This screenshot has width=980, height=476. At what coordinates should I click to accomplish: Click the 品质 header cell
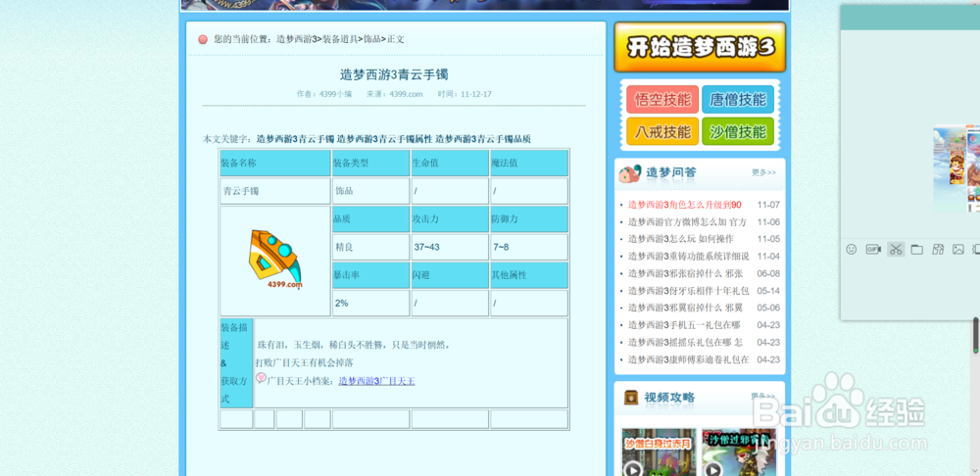pos(370,219)
